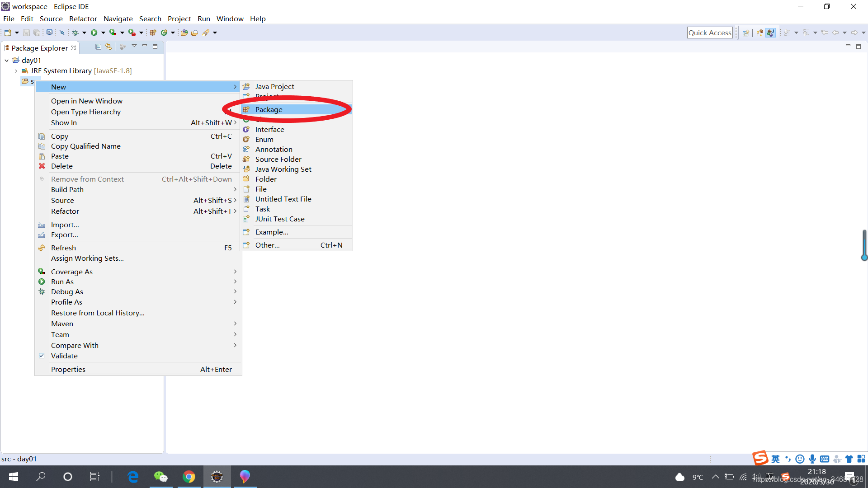This screenshot has height=488, width=868.
Task: Click the Task View taskbar icon
Action: (x=94, y=477)
